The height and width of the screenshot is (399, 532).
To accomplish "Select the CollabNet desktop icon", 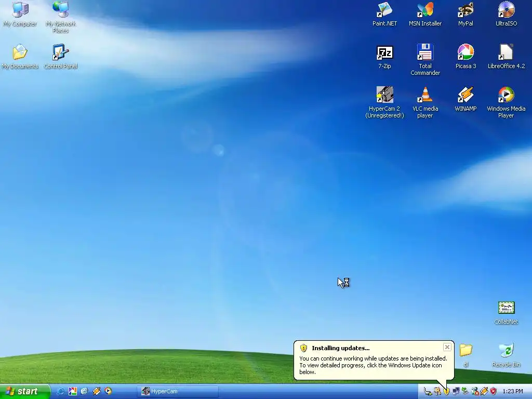I will tap(506, 313).
